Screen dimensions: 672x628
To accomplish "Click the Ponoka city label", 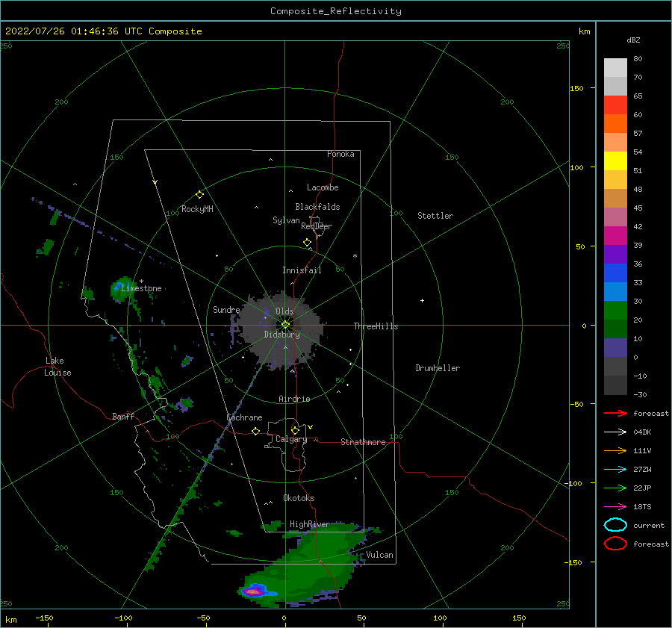I will 340,154.
